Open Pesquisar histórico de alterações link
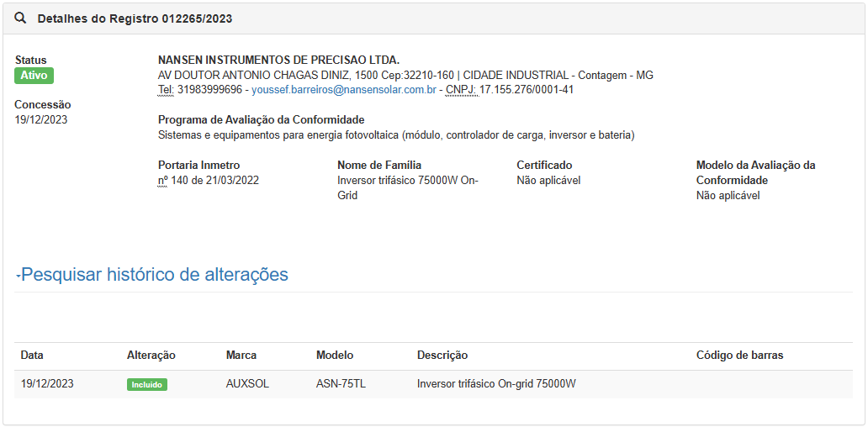 pyautogui.click(x=155, y=275)
